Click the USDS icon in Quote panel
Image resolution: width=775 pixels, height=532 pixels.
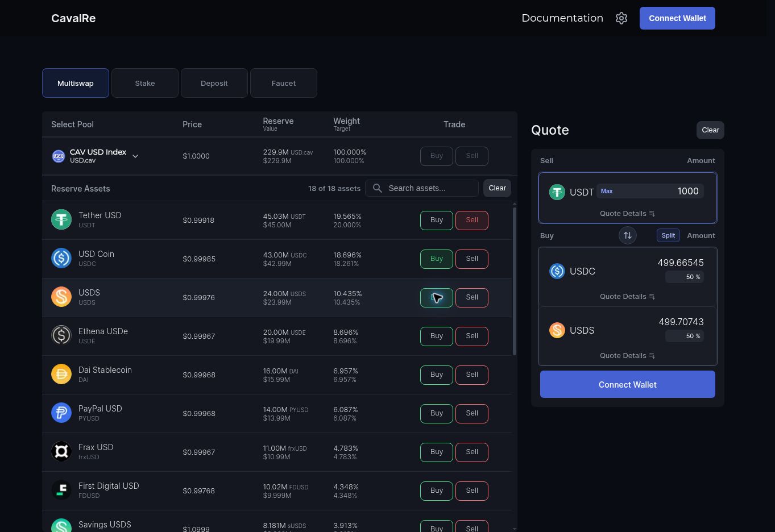(557, 330)
